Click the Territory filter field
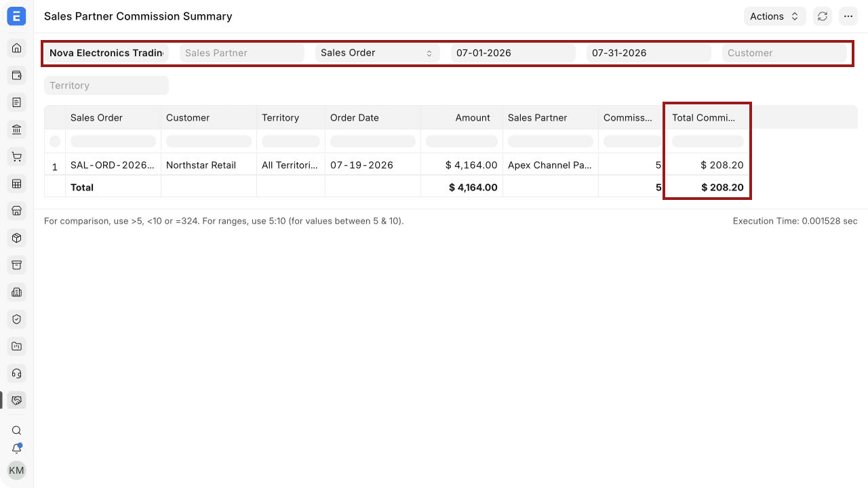This screenshot has height=488, width=868. tap(106, 85)
